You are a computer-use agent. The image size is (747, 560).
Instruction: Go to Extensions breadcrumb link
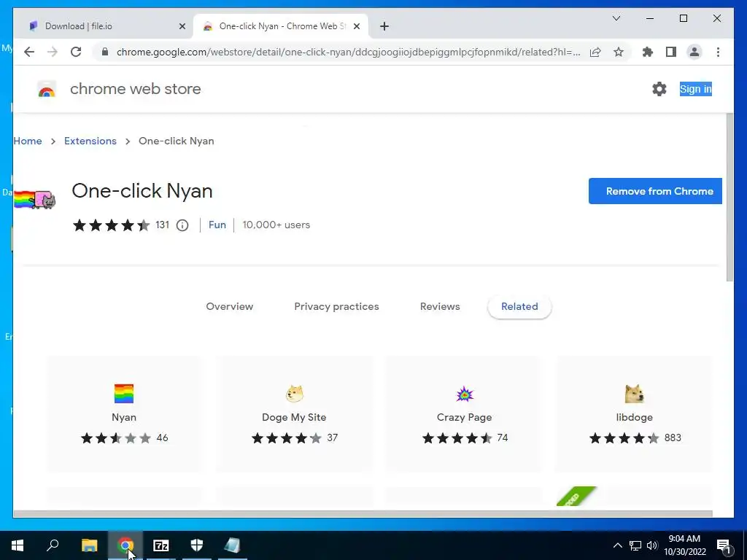click(90, 141)
